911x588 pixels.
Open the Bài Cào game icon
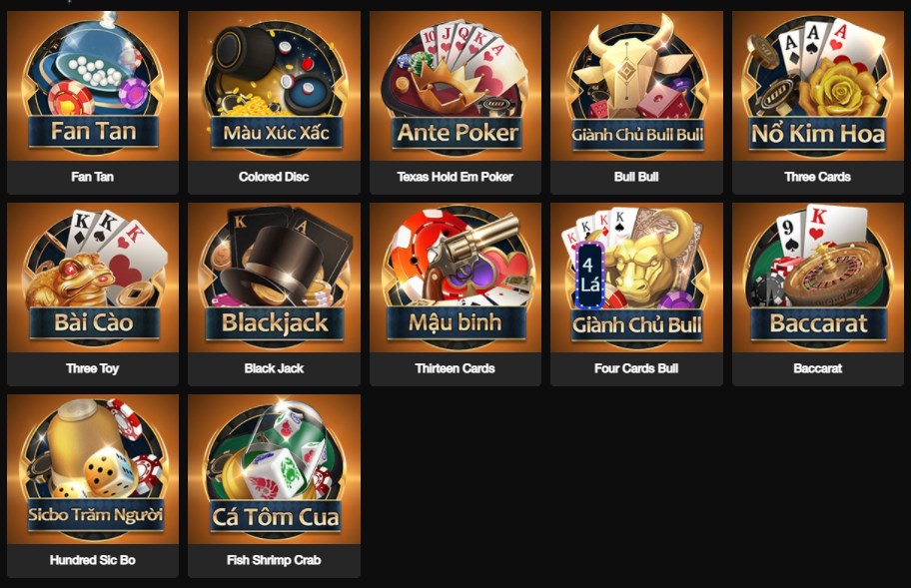pyautogui.click(x=93, y=278)
